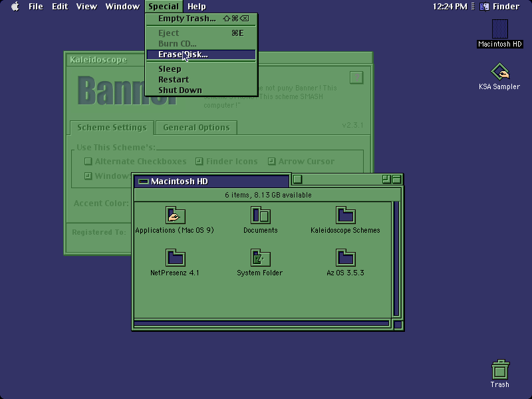Close the Special menu from the menu bar

[x=164, y=7]
